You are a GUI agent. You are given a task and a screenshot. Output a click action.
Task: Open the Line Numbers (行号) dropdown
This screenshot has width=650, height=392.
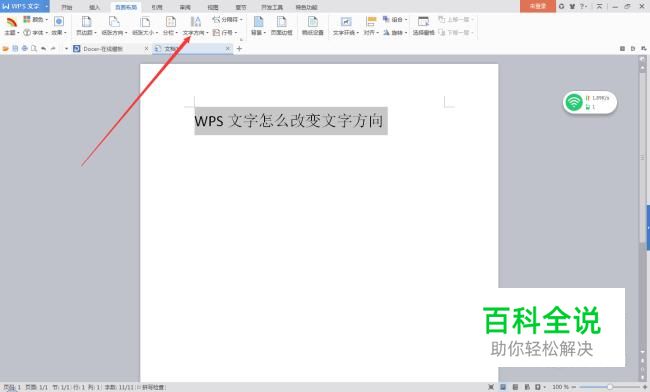tap(225, 32)
